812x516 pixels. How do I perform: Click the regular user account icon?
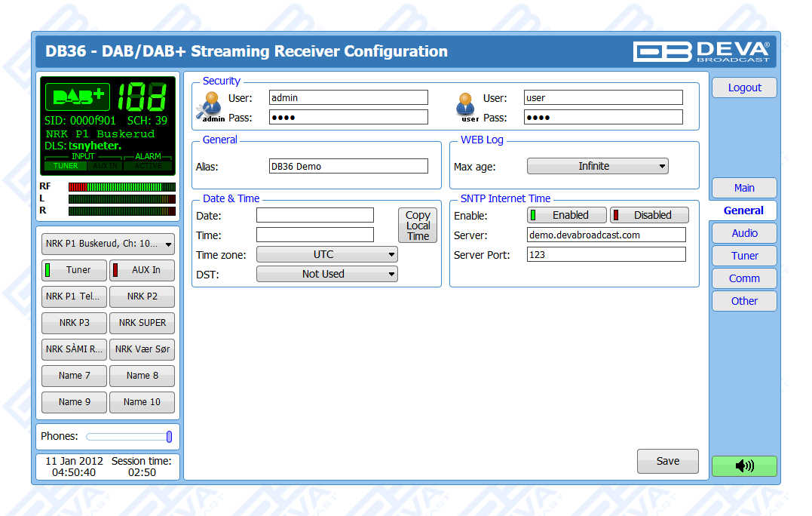pos(467,105)
